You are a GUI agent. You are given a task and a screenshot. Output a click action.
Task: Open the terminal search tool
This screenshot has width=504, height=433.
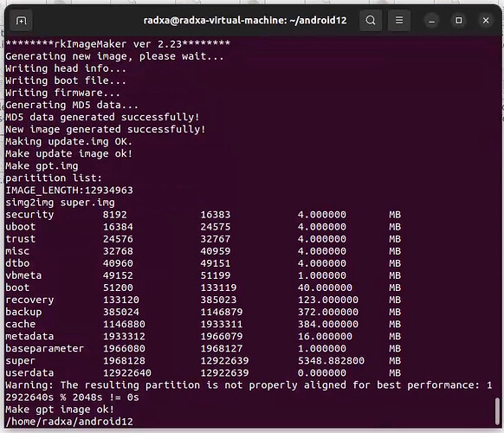click(x=371, y=21)
